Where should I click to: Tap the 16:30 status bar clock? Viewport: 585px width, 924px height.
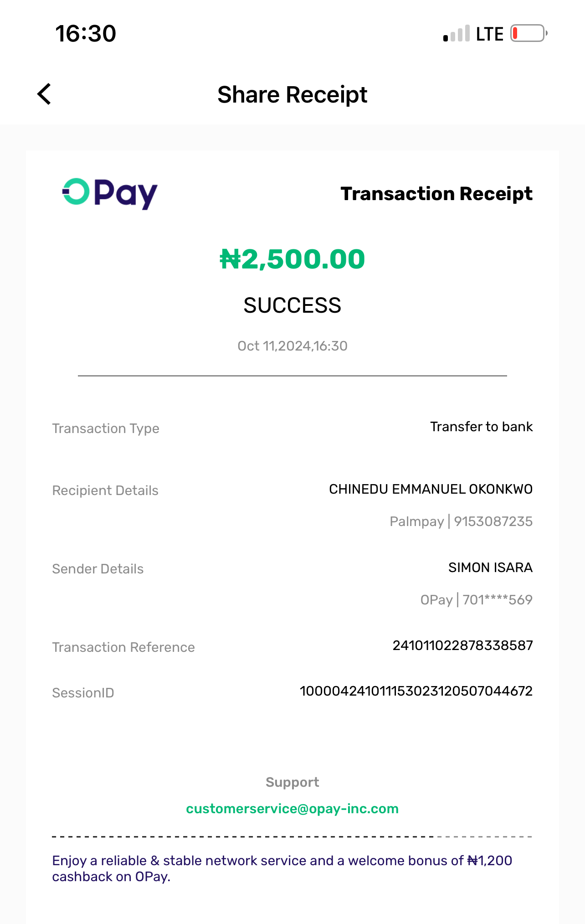click(x=86, y=34)
